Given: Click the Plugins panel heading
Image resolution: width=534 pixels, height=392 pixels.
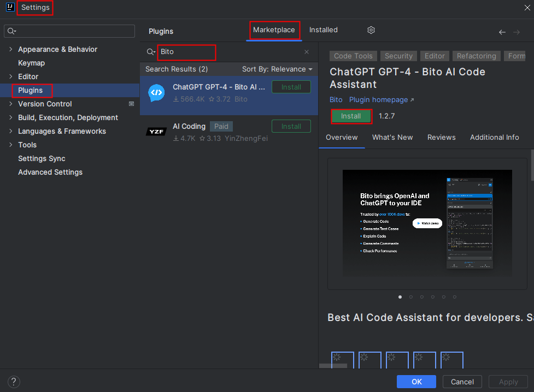Looking at the screenshot, I should click(161, 31).
